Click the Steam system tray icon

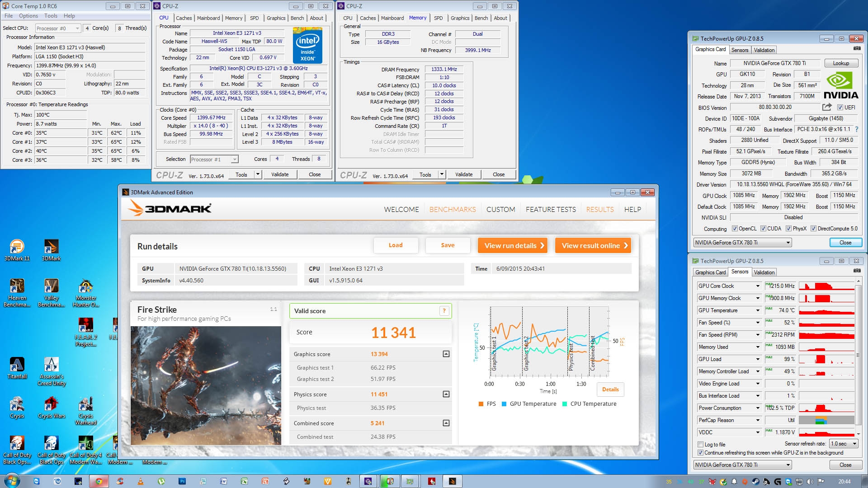755,482
